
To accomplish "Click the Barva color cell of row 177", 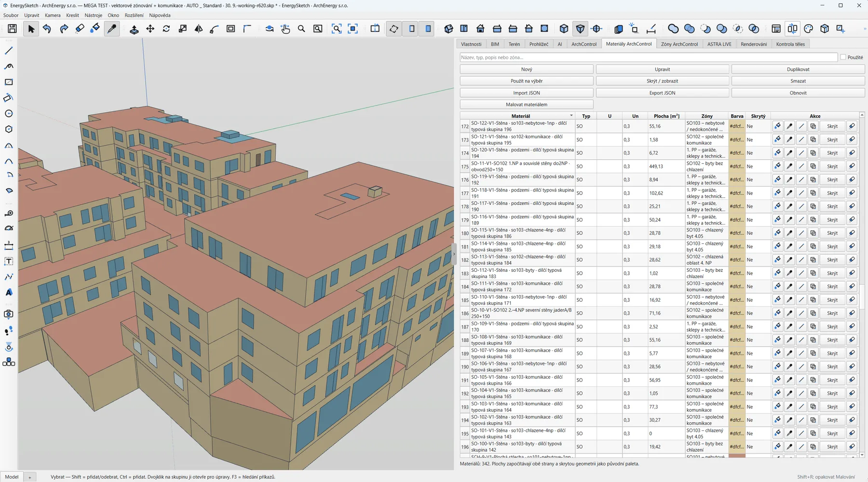I will 737,193.
